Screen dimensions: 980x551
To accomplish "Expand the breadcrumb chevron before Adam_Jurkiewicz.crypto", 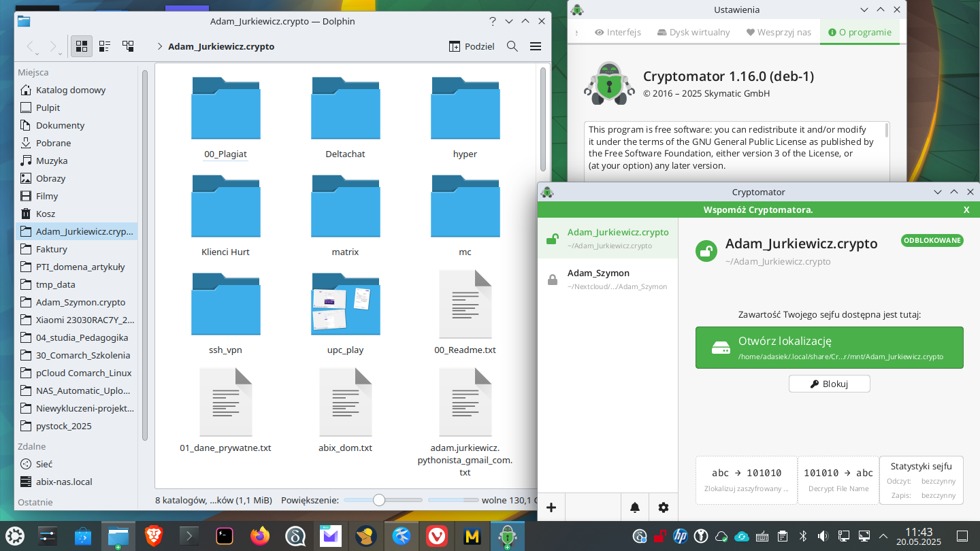I will (x=159, y=47).
